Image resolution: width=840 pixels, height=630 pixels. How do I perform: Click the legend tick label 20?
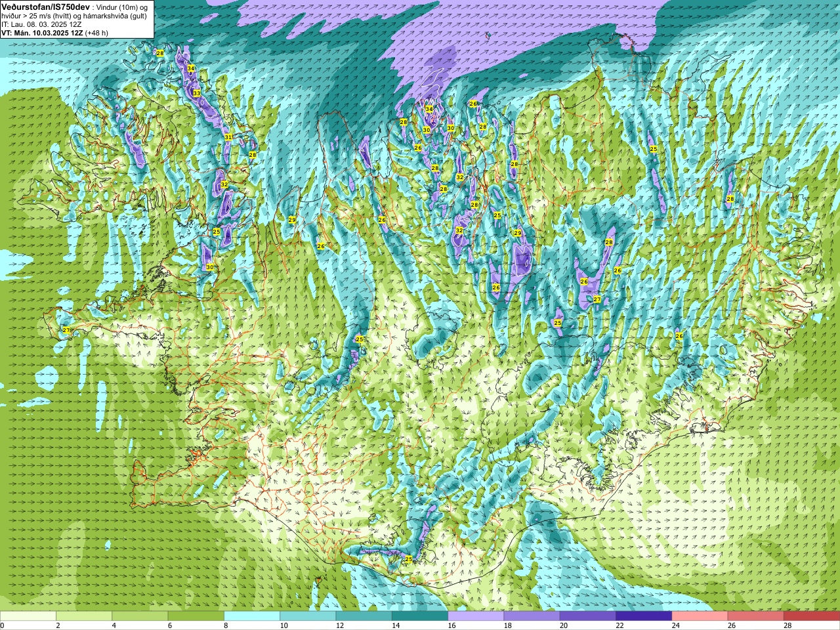(564, 625)
